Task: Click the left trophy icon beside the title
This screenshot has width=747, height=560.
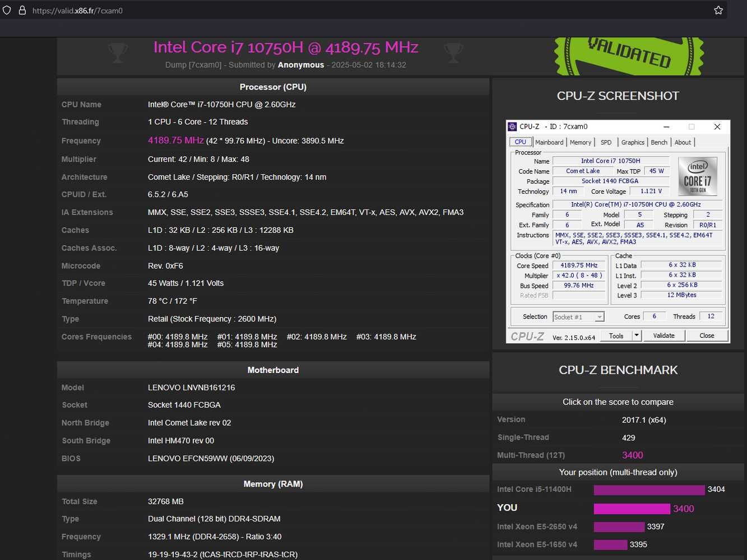Action: 118,52
